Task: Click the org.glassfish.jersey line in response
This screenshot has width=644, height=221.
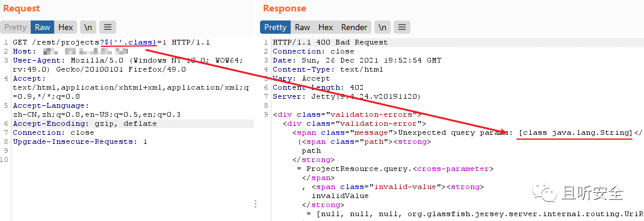Action: (x=475, y=214)
